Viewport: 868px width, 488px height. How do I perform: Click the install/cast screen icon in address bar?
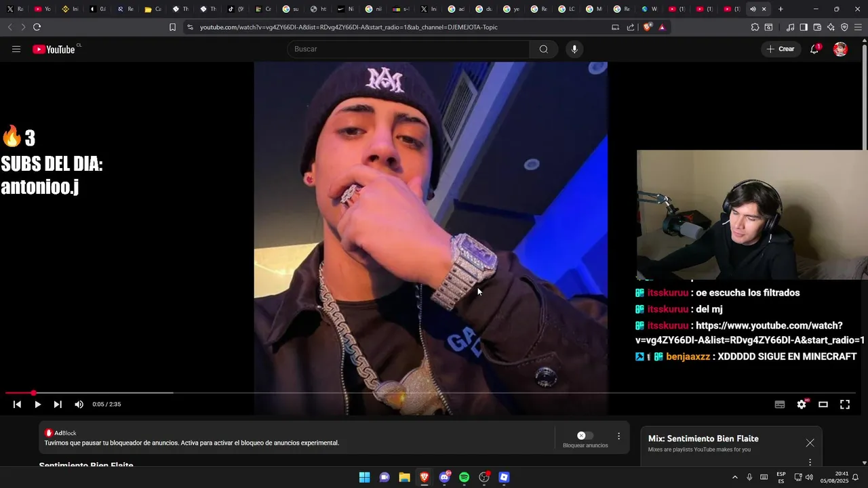[x=615, y=27]
